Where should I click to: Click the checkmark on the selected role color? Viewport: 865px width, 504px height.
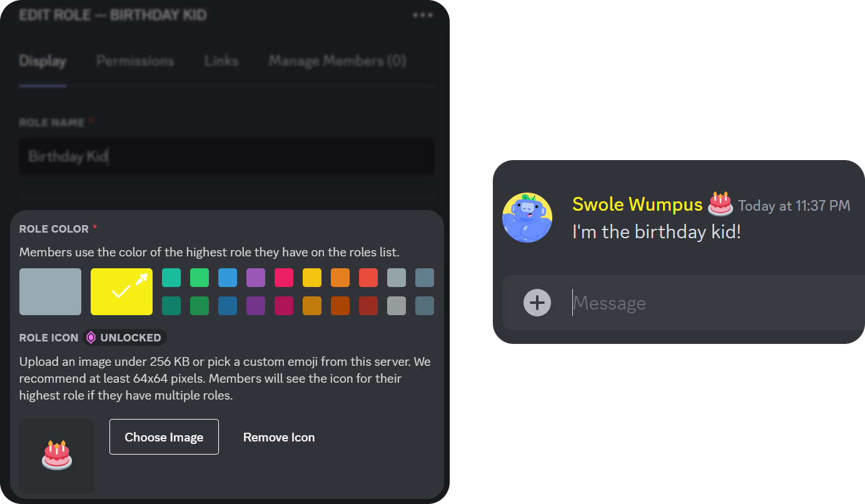coord(121,291)
